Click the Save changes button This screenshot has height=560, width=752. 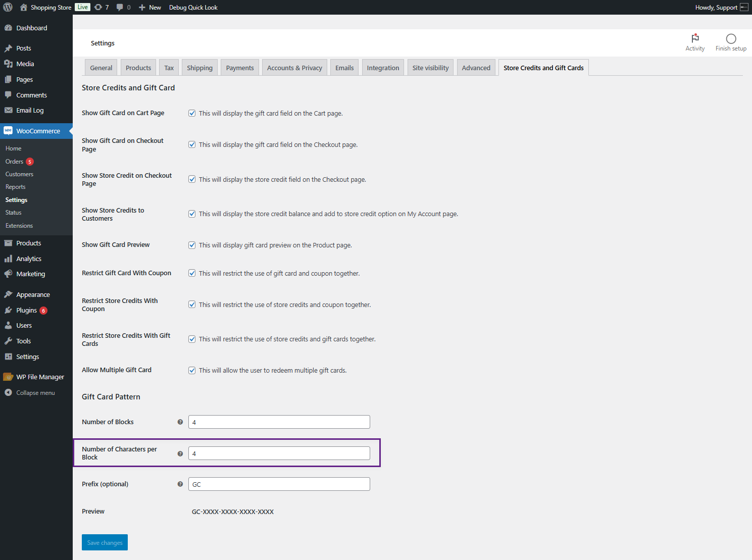(x=105, y=542)
